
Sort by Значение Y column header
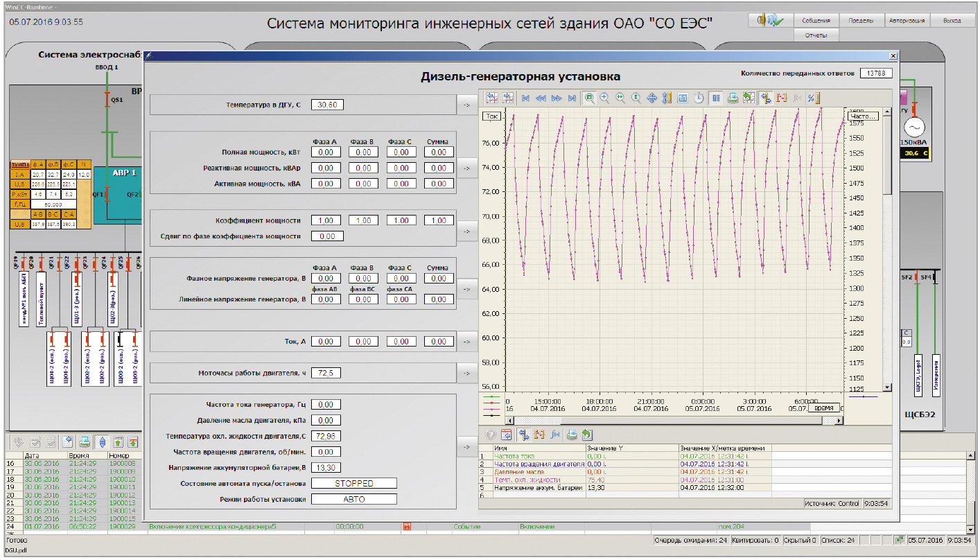(x=632, y=448)
